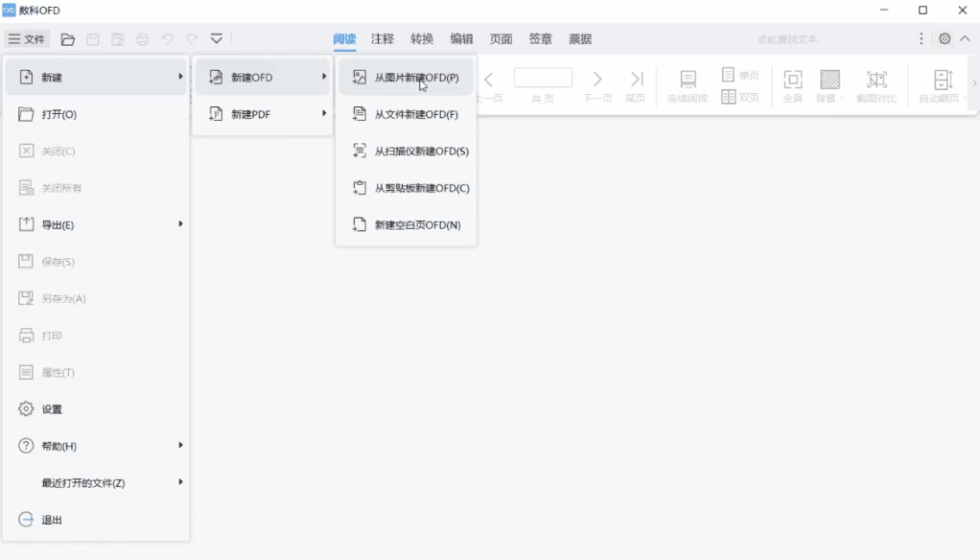Switch to the 注释 tab
980x560 pixels.
[x=383, y=39]
